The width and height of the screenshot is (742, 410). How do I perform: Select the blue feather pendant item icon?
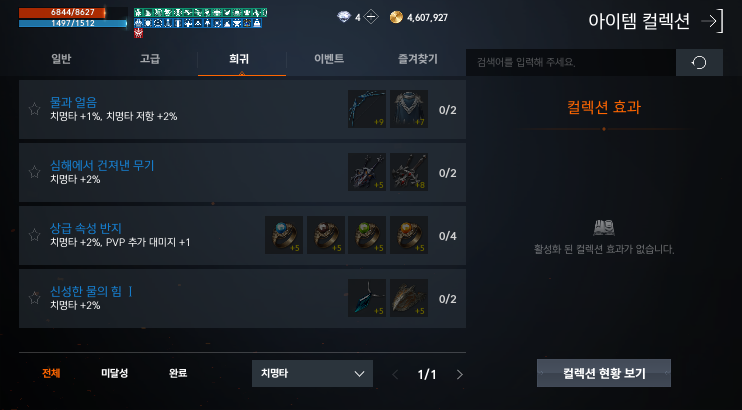367,298
